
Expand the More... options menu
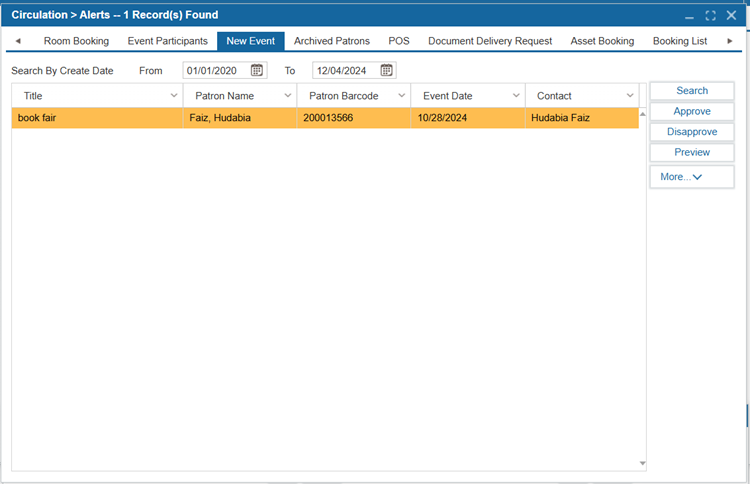[692, 177]
